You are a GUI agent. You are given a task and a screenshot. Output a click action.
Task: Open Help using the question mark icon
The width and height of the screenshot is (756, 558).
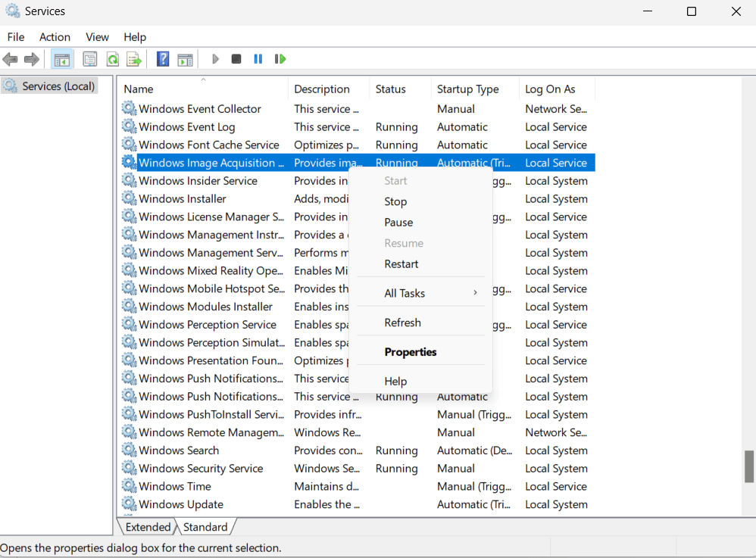coord(163,58)
